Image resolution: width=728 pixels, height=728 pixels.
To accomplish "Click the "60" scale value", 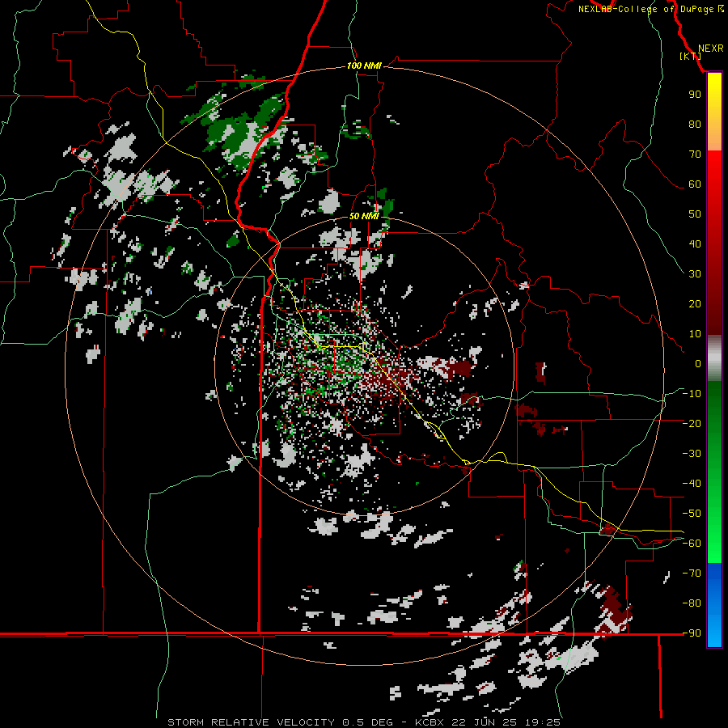I will tap(695, 184).
